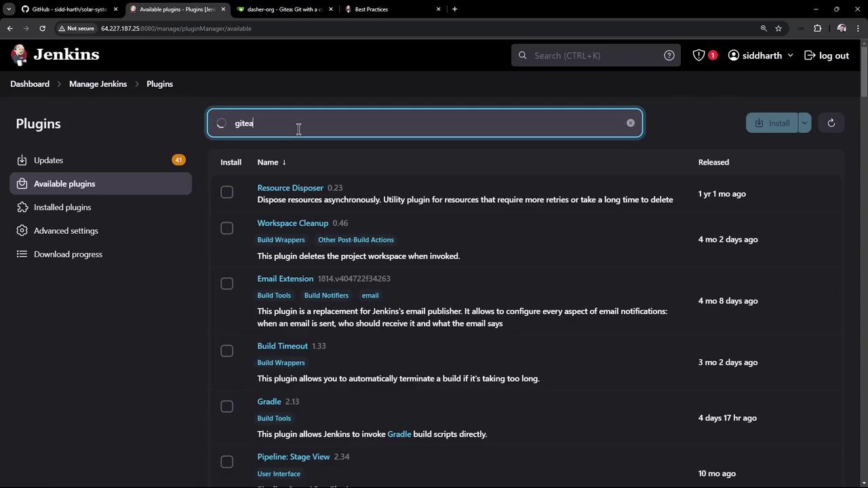
Task: Go to Manage Jenkins breadcrumb
Action: (98, 84)
